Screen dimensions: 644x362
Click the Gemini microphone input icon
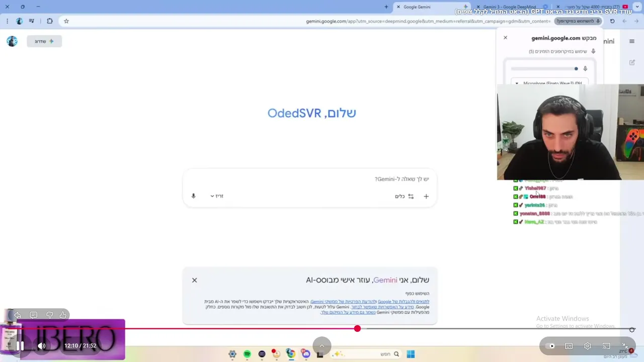(193, 196)
